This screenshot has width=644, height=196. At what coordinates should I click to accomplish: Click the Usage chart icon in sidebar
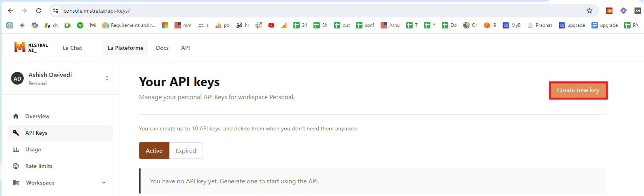click(x=16, y=149)
